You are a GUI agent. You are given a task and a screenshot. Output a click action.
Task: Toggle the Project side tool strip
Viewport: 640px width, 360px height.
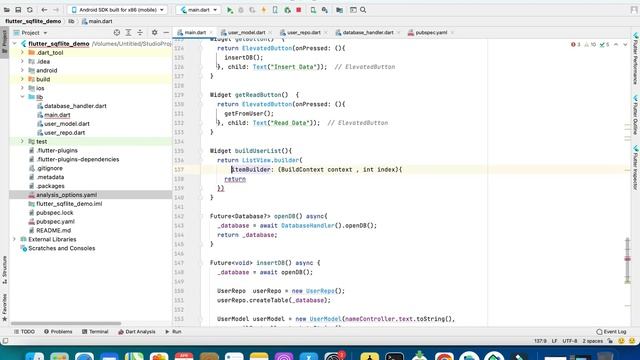click(x=4, y=41)
